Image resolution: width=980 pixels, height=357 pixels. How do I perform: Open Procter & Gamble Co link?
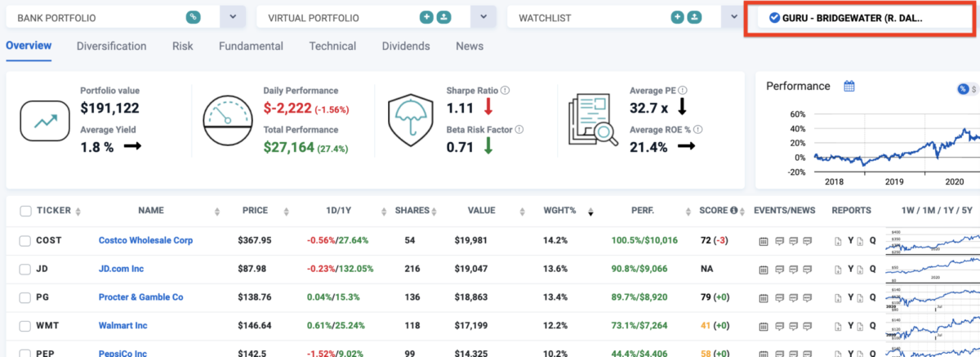point(140,297)
